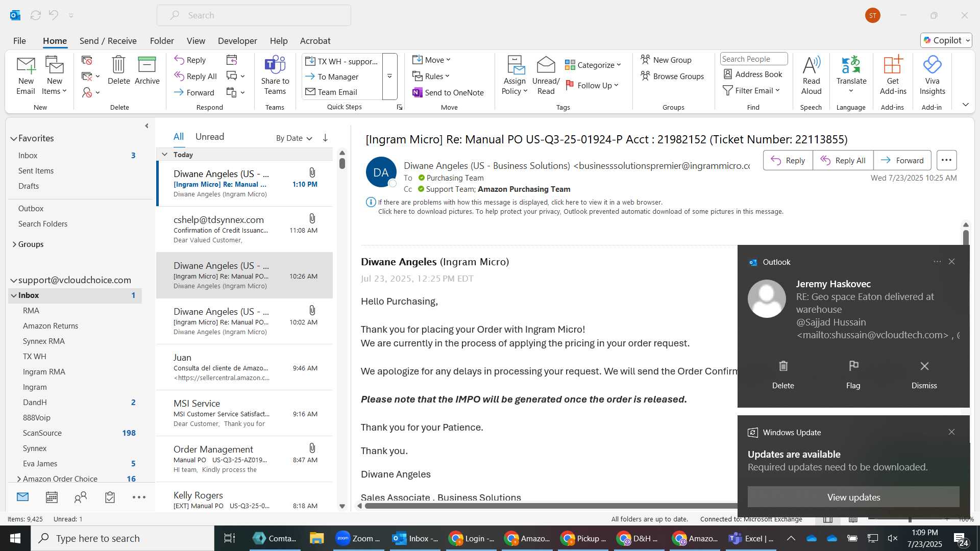Show only Unread messages
Screen dimensions: 980x551
pos(209,137)
